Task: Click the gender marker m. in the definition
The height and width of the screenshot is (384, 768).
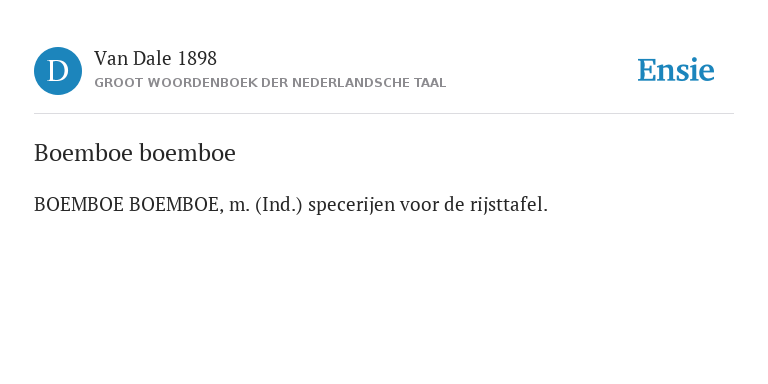Action: pos(240,206)
